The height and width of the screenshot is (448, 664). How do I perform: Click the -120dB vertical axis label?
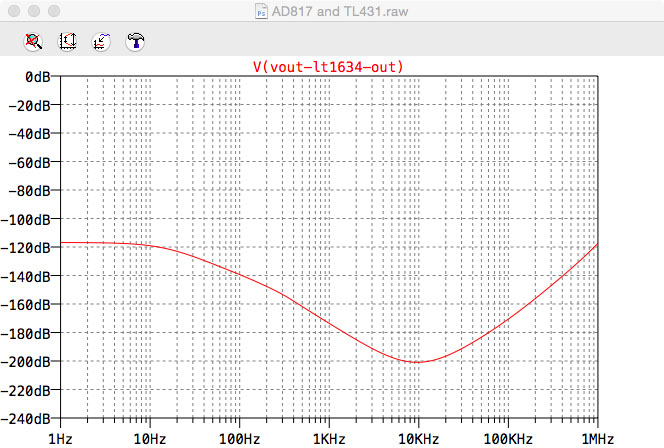pyautogui.click(x=25, y=248)
